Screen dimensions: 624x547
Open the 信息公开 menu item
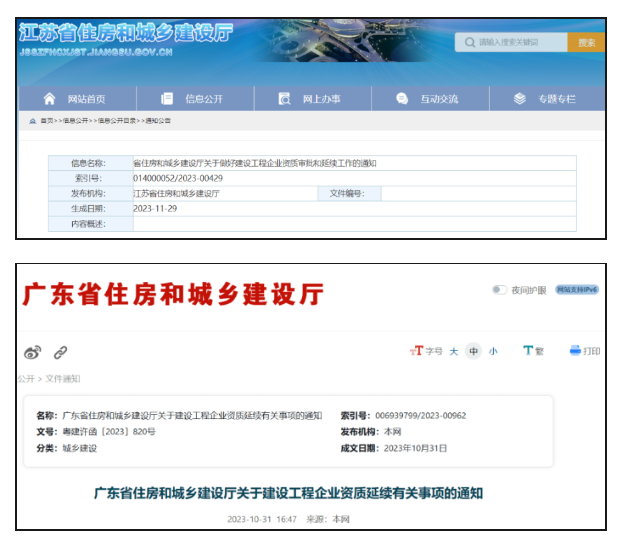204,99
